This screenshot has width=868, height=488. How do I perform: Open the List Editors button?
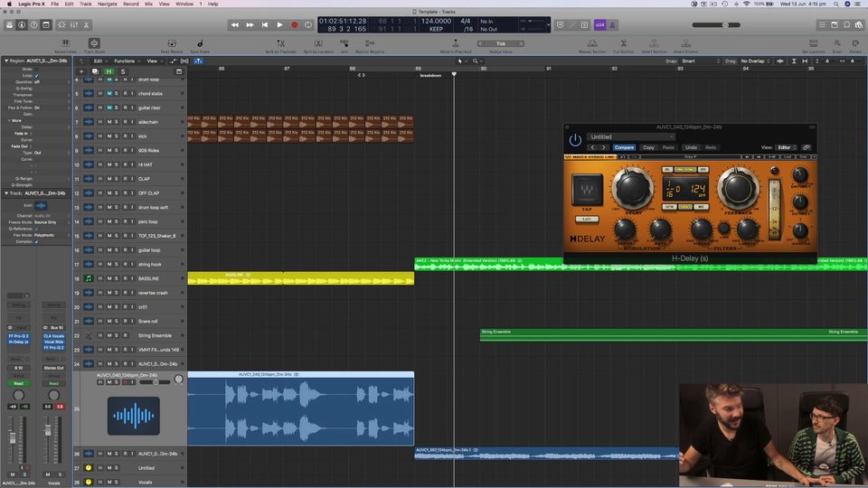(822, 25)
